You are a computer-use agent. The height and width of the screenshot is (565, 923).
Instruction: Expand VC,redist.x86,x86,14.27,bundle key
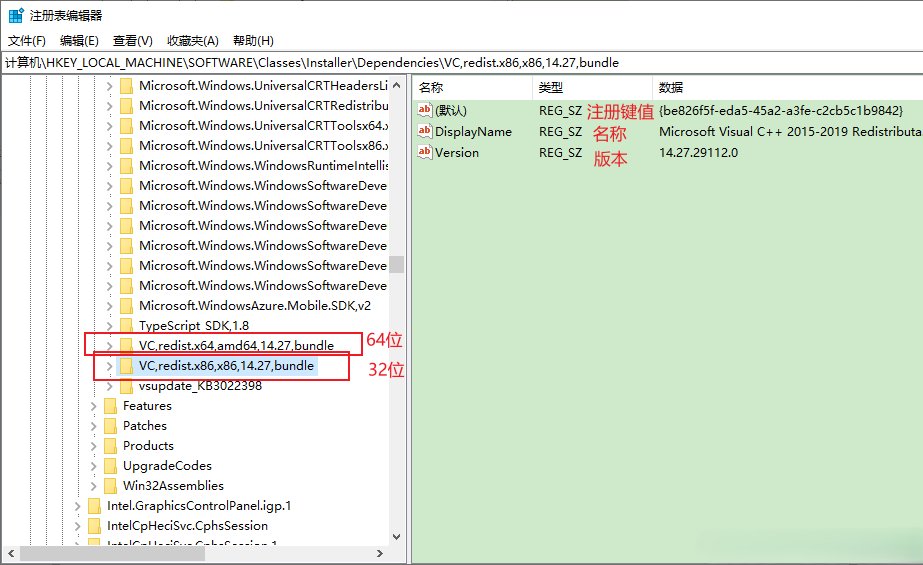click(109, 366)
